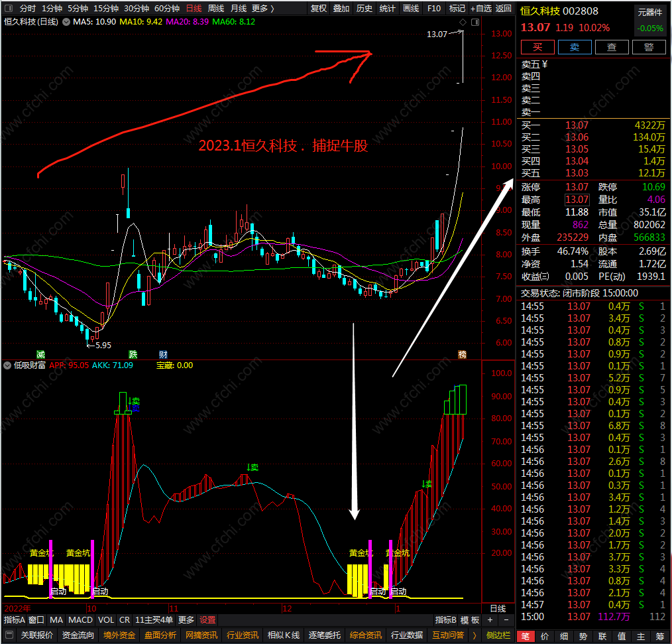Click the diamond icon above the chart
The width and height of the screenshot is (672, 644).
[463, 22]
